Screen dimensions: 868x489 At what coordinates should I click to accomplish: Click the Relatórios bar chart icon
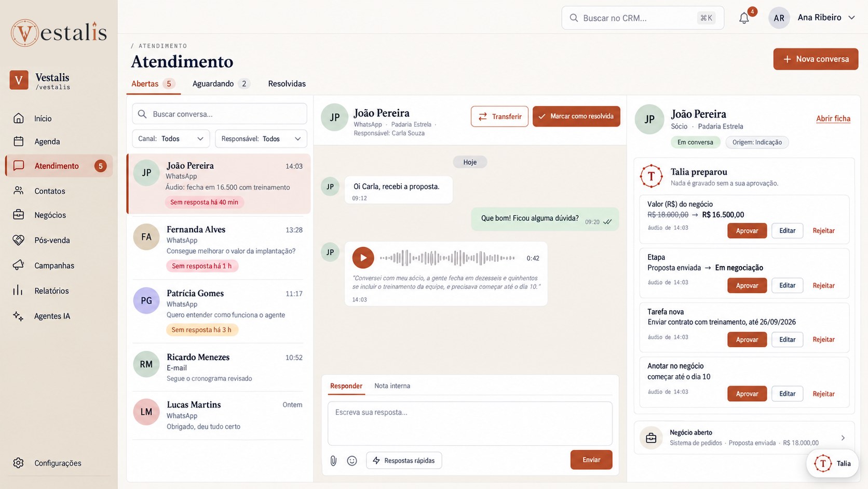tap(19, 290)
